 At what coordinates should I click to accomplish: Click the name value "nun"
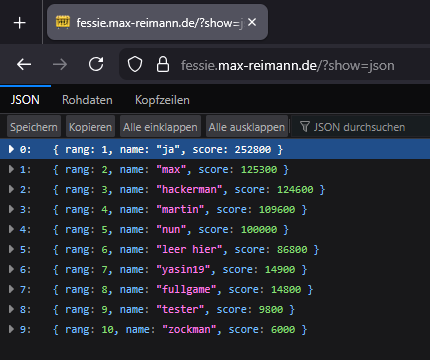coord(171,229)
